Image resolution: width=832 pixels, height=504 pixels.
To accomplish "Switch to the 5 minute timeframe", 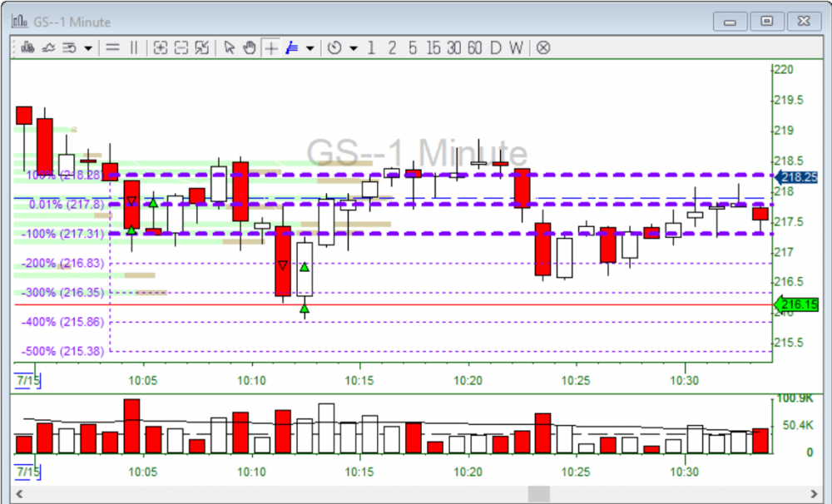I will pos(413,48).
